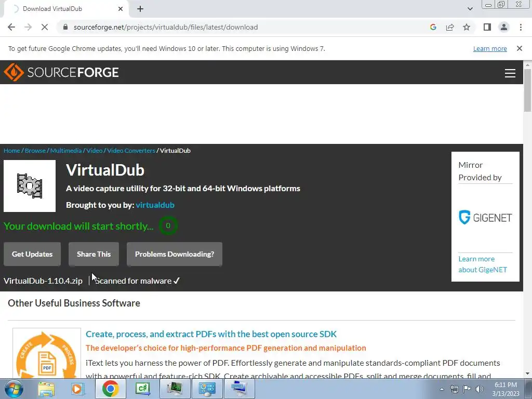532x399 pixels.
Task: Open the taskbar clock showing 6:11 PM
Action: coord(506,389)
